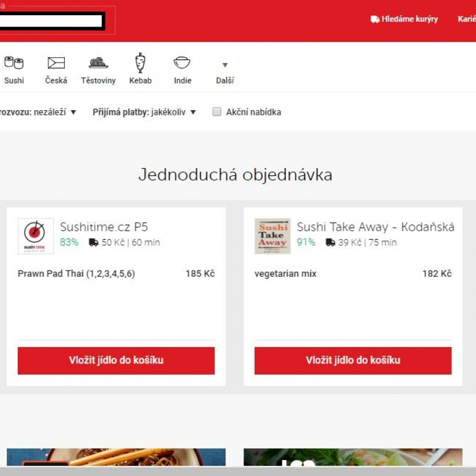Open the noodle dish photo card
The height and width of the screenshot is (476, 476).
(116, 457)
